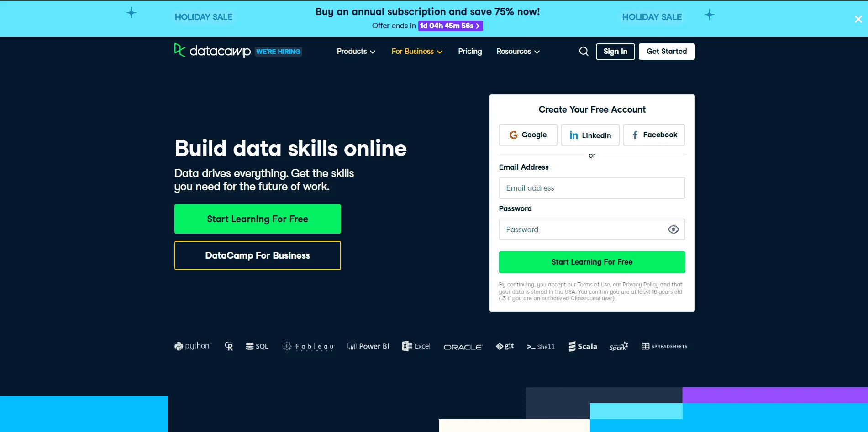Image resolution: width=868 pixels, height=432 pixels.
Task: Select the Spark logo
Action: click(619, 347)
